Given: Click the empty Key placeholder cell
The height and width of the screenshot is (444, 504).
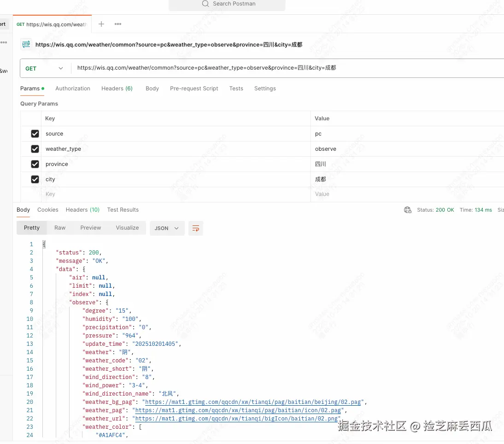Looking at the screenshot, I should click(x=176, y=194).
